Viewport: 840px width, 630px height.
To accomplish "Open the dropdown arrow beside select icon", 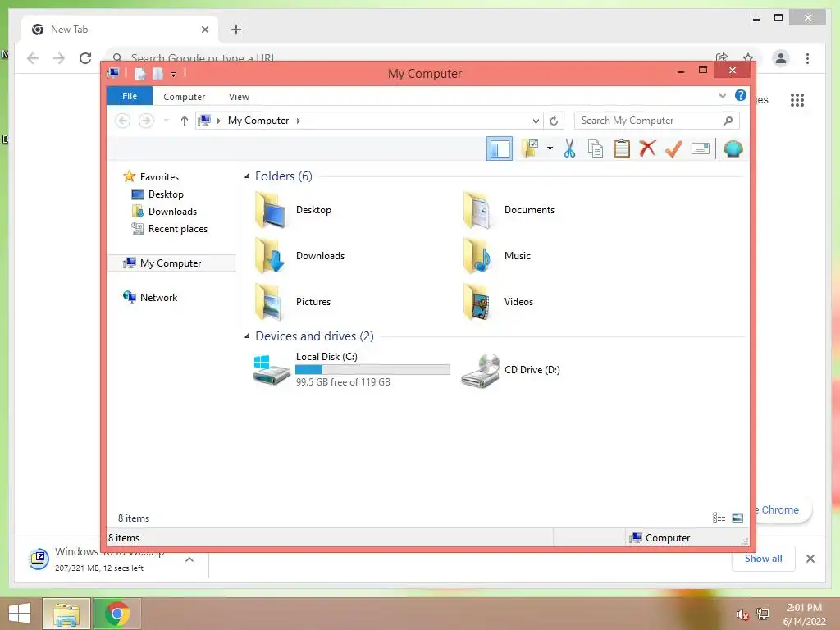I will pos(550,148).
